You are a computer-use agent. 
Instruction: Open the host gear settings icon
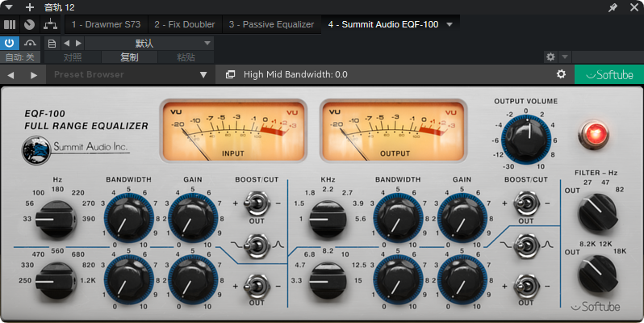[x=550, y=57]
